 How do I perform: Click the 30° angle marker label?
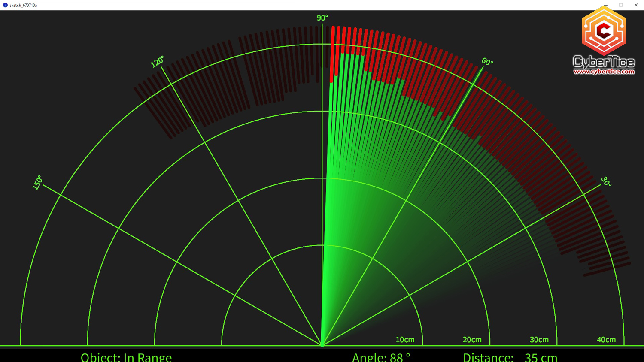(606, 181)
